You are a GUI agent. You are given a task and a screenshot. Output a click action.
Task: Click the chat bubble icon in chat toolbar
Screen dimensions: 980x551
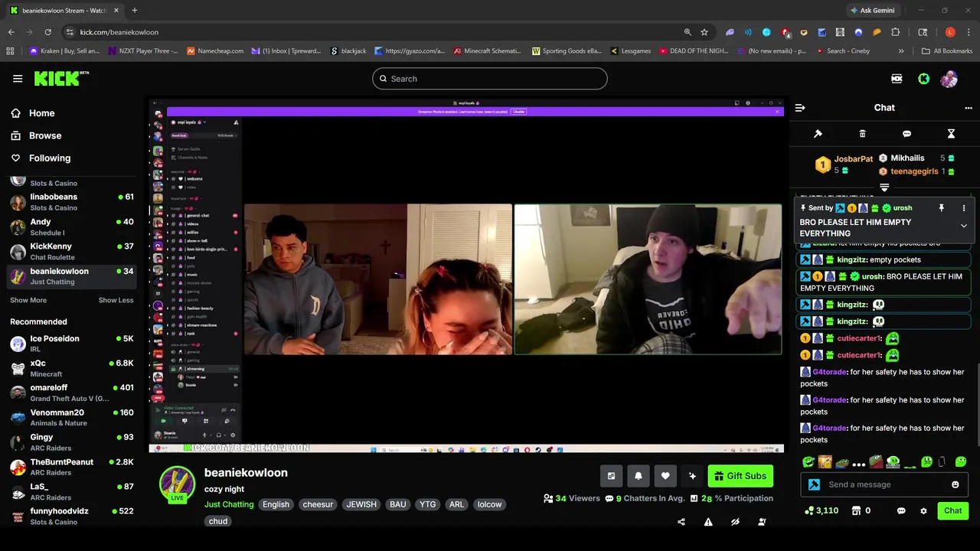pos(906,134)
